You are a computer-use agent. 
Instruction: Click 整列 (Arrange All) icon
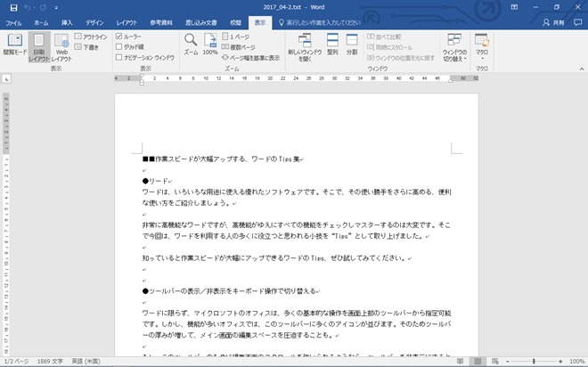331,45
